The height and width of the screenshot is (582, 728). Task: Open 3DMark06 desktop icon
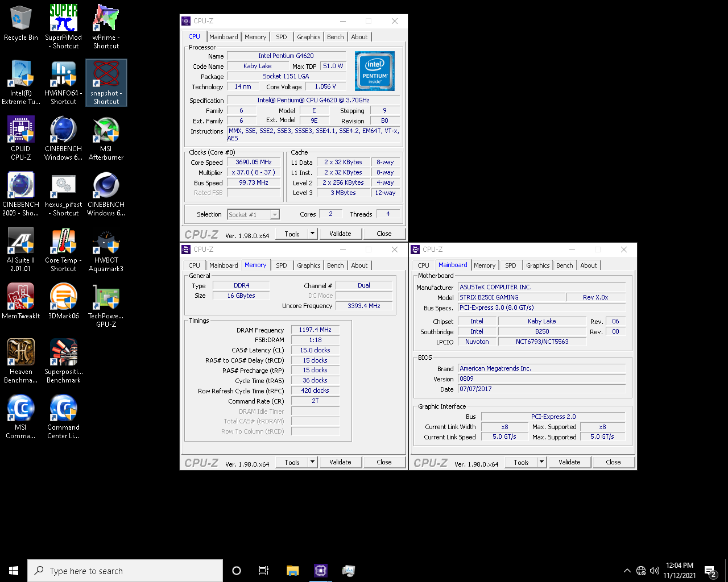click(63, 301)
